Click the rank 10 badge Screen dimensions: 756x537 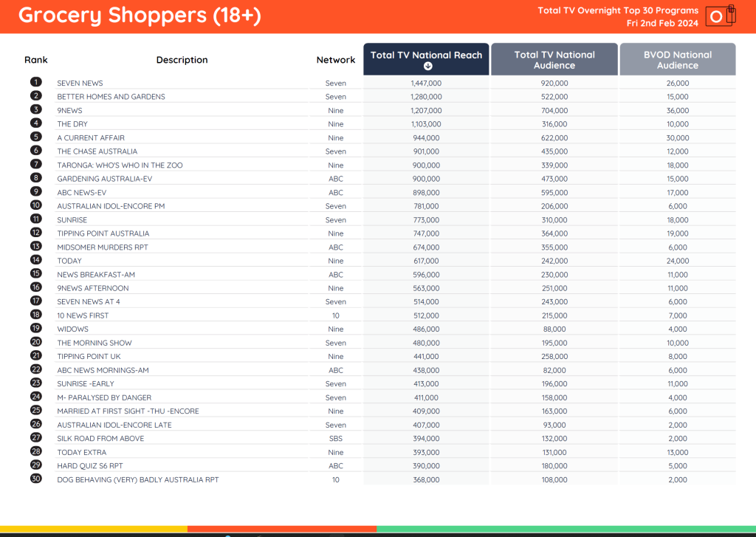[x=36, y=205]
